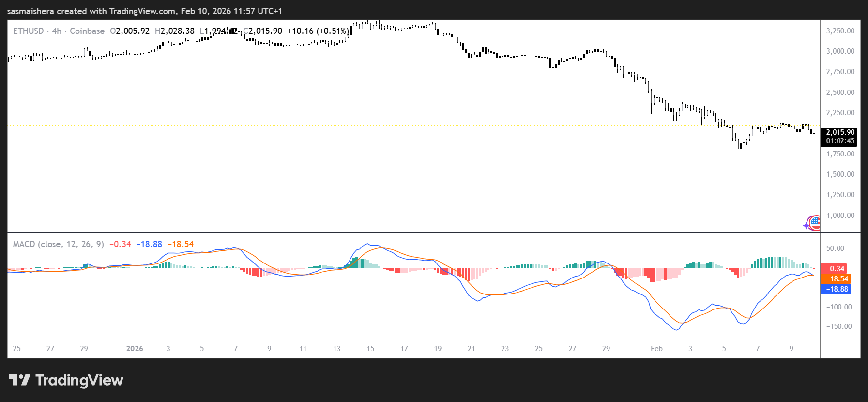
Task: Click the blue -18.88 MACD tag on the axis
Action: point(836,289)
